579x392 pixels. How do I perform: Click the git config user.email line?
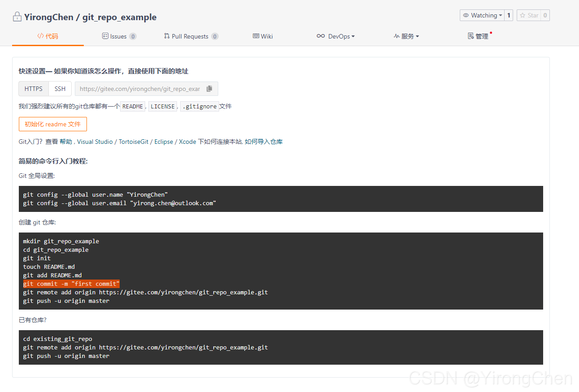click(x=120, y=203)
